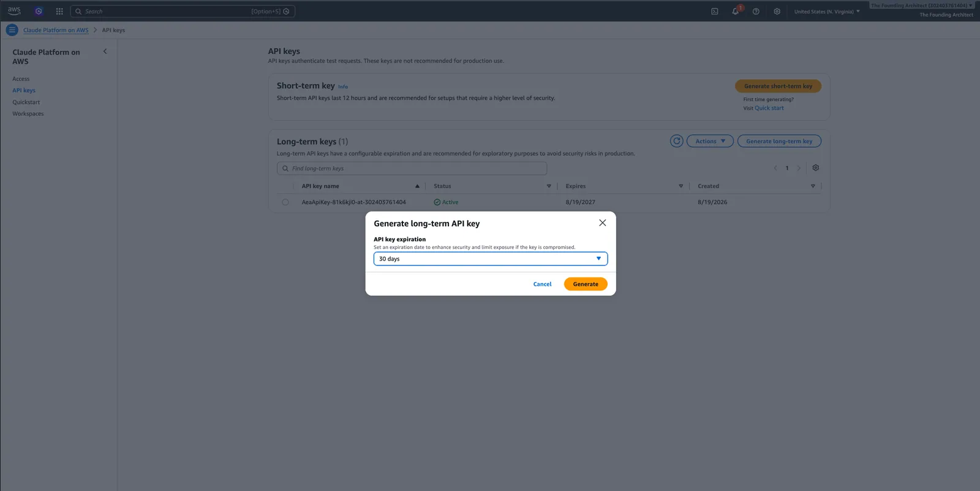
Task: Click Generate long-term key button
Action: pyautogui.click(x=779, y=141)
